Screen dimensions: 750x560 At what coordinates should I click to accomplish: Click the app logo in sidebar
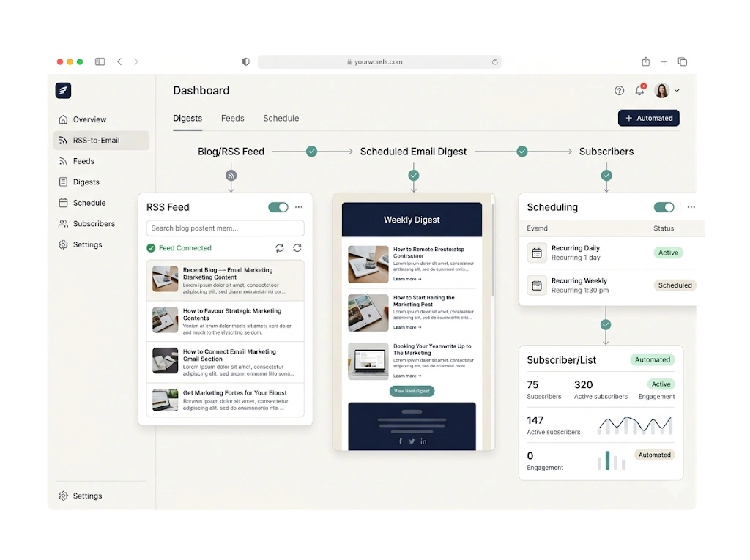[63, 90]
